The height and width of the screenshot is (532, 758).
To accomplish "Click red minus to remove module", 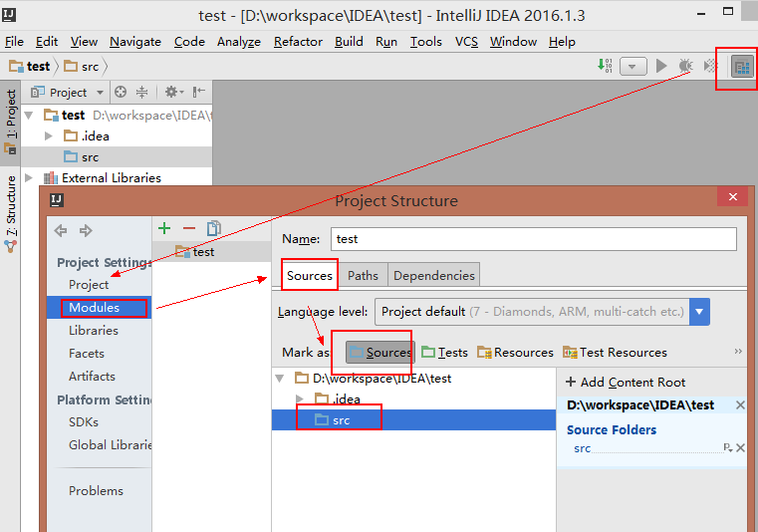I will (189, 228).
